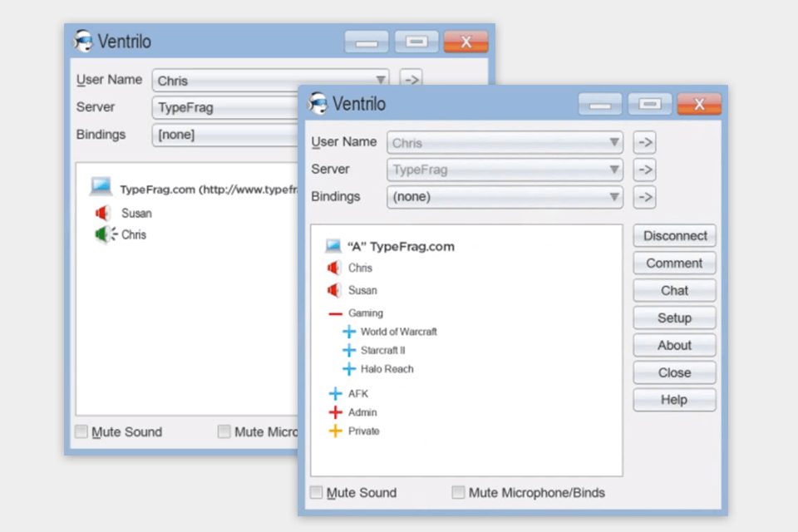Click the blue plus icon beside AFK
The height and width of the screenshot is (532, 798).
[x=336, y=394]
